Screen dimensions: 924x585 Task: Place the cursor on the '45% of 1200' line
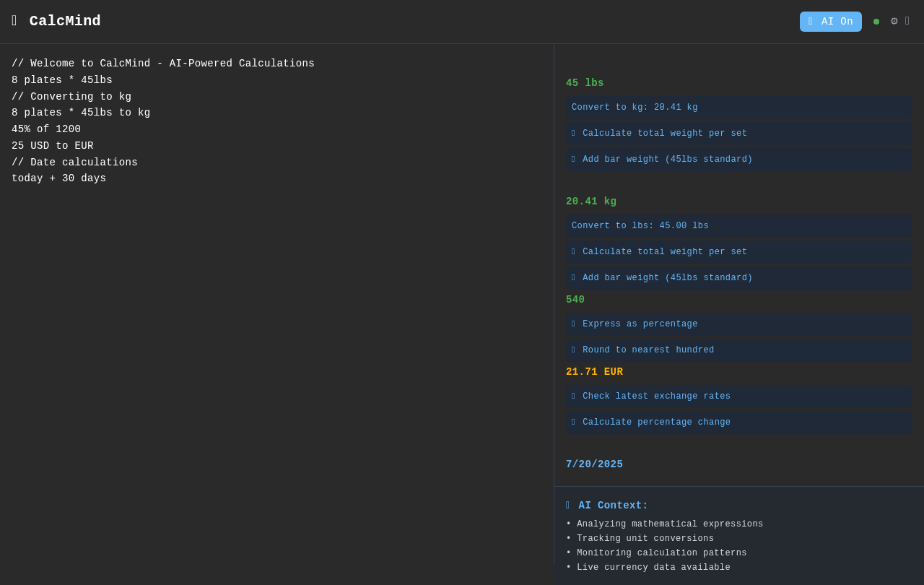click(x=46, y=129)
